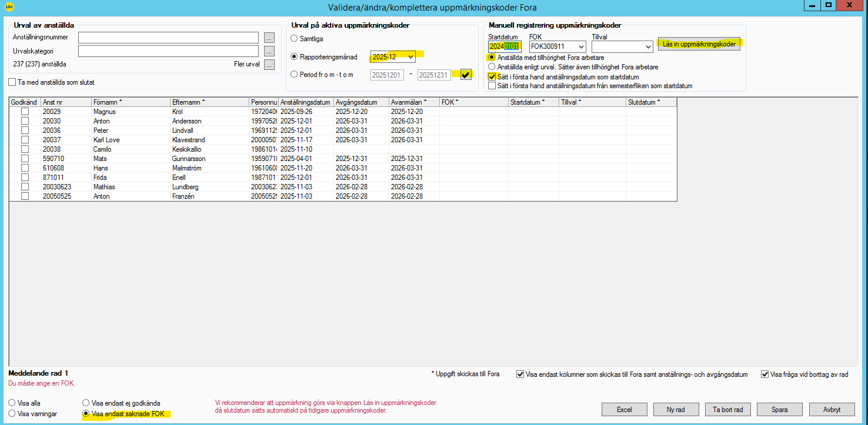Select 'Visa endast ej godkända' option
This screenshot has width=868, height=425.
point(86,403)
